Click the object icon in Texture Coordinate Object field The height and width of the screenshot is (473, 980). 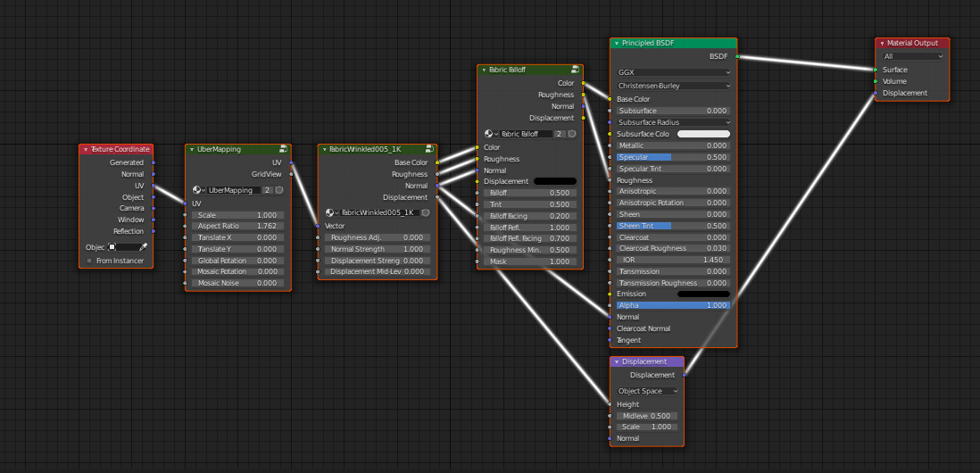point(112,247)
